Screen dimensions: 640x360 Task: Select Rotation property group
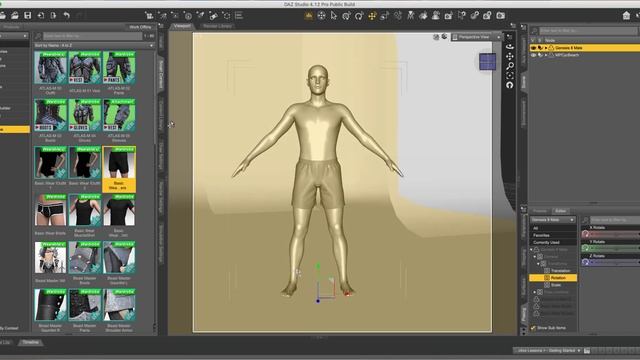tap(553, 278)
